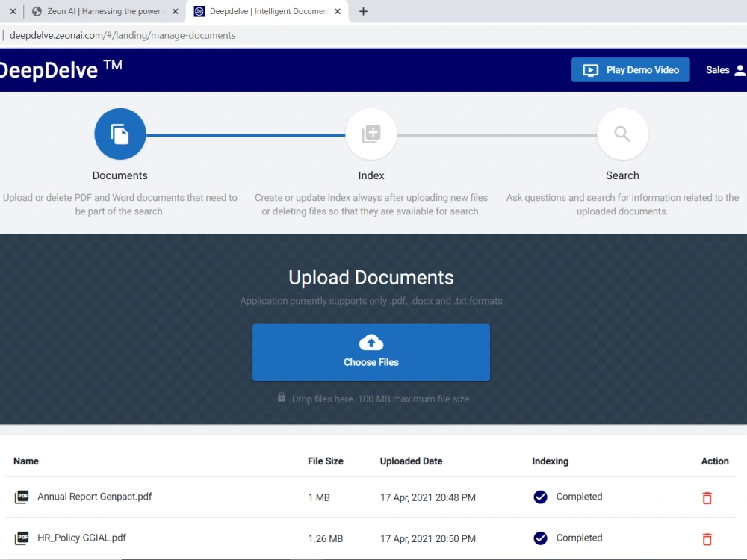Click the Choose Files upload button

(x=371, y=352)
